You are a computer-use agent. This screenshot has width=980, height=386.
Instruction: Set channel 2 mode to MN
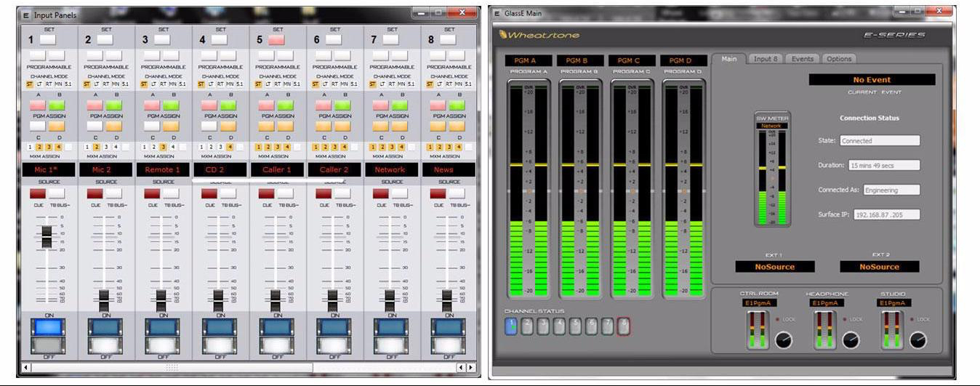point(116,84)
